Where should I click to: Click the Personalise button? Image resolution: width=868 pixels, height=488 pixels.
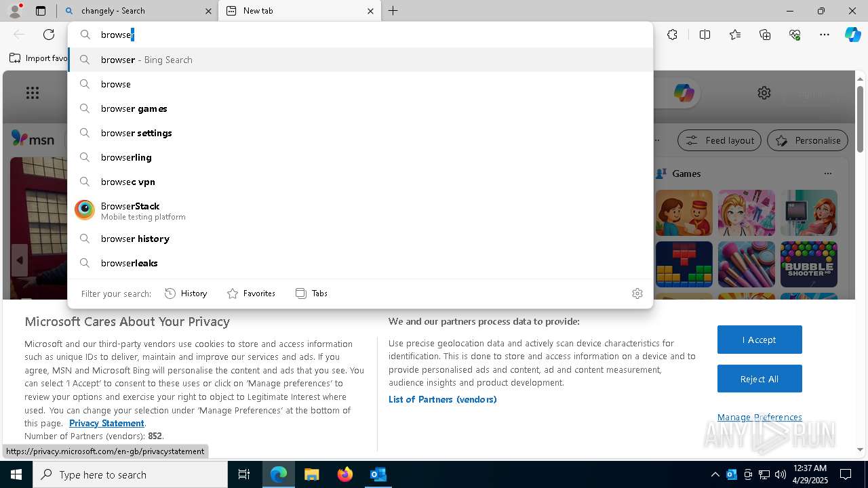pos(808,140)
